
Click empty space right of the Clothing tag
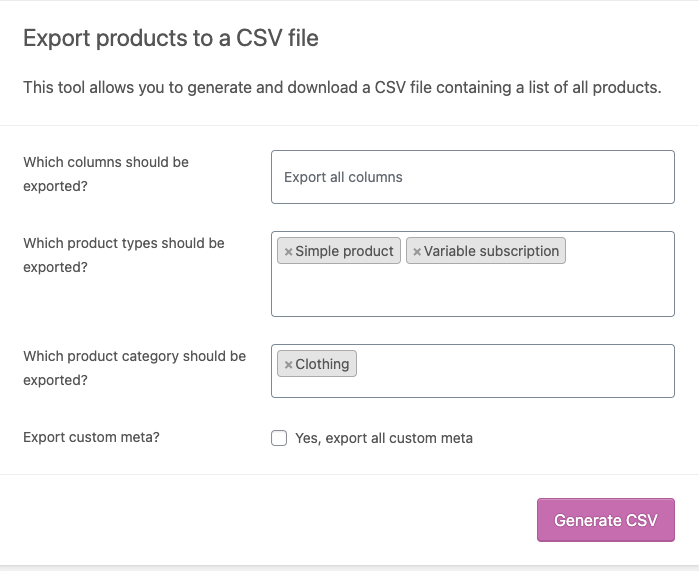(515, 365)
